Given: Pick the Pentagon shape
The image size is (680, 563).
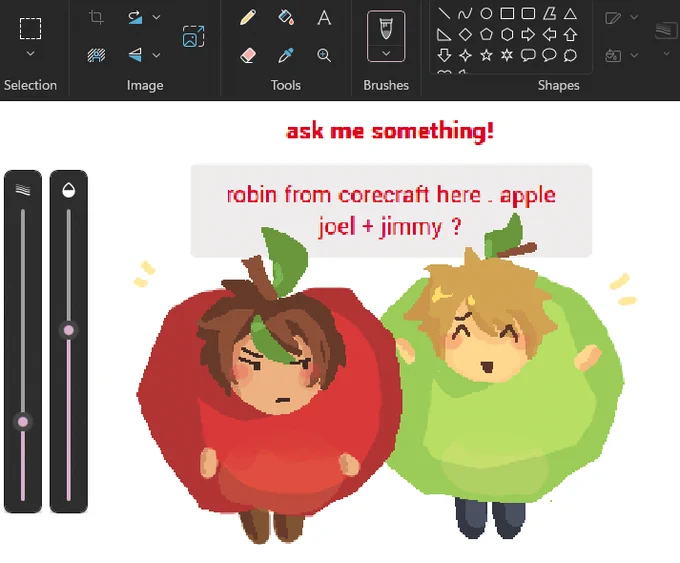Looking at the screenshot, I should [486, 34].
